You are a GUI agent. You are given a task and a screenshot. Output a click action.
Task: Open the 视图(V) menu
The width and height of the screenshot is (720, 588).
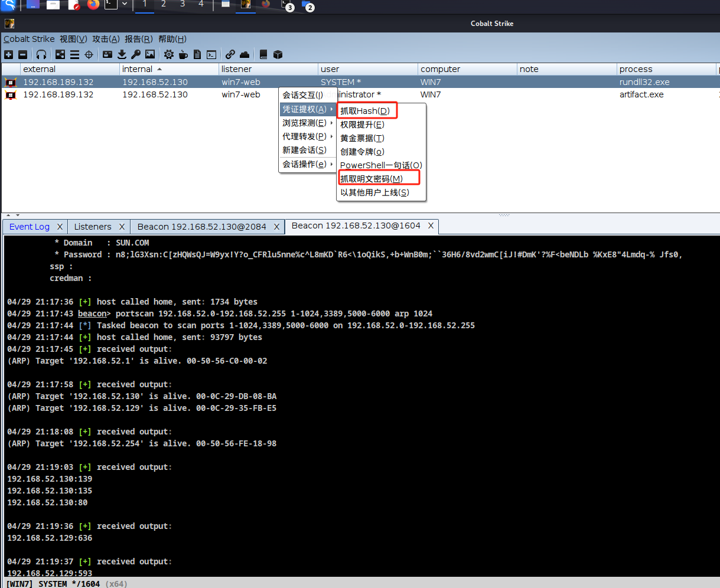tap(73, 39)
